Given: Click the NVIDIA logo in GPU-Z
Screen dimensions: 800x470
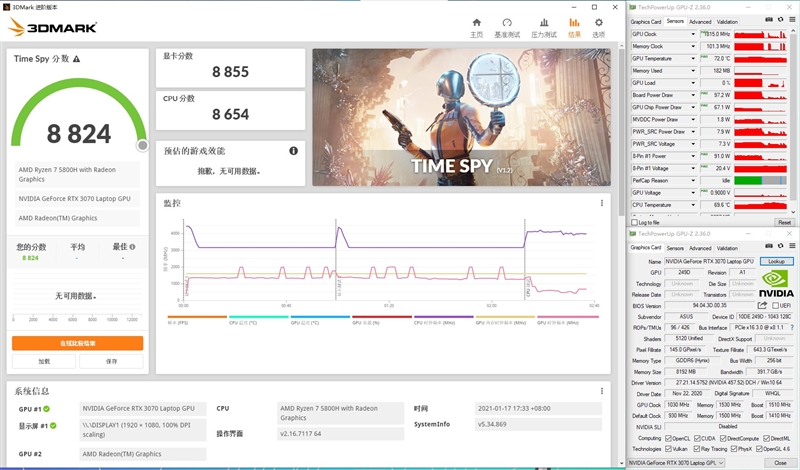Looking at the screenshot, I should (x=776, y=284).
